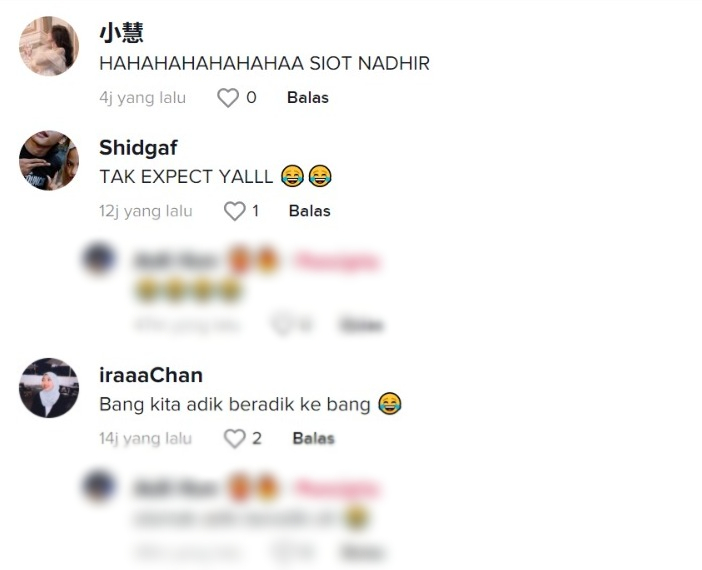Open the iraaaChan username link
Screen dimensions: 702x570
pyautogui.click(x=151, y=375)
